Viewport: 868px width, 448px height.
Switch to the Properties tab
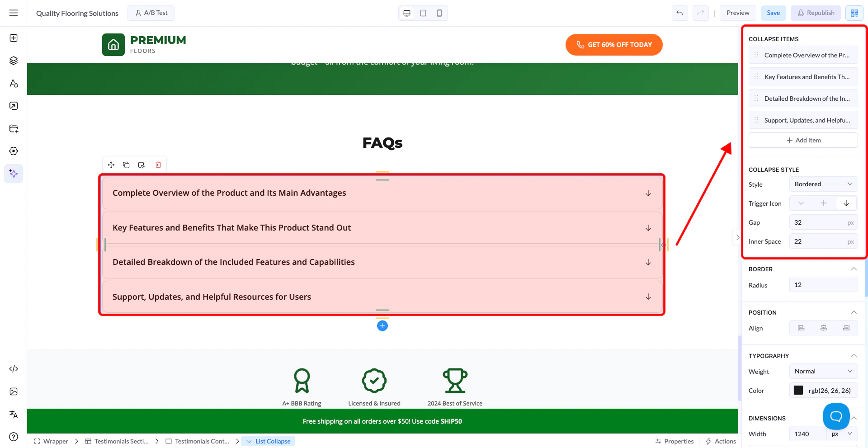click(x=674, y=441)
